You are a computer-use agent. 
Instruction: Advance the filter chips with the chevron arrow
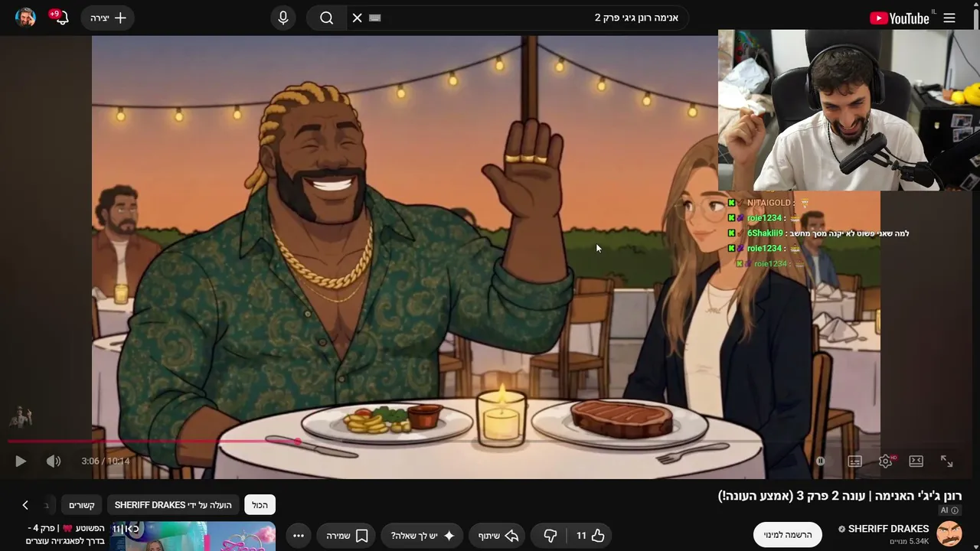(x=25, y=505)
